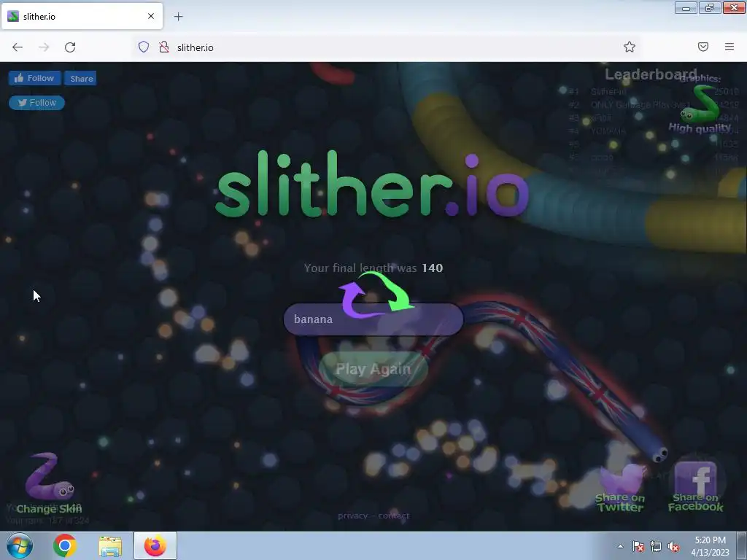Click the Play Again button

(x=373, y=369)
